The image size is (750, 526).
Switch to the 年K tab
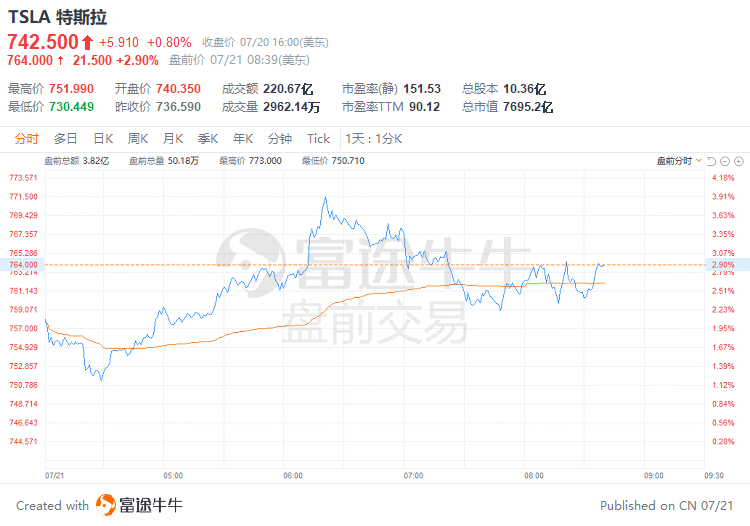point(243,139)
